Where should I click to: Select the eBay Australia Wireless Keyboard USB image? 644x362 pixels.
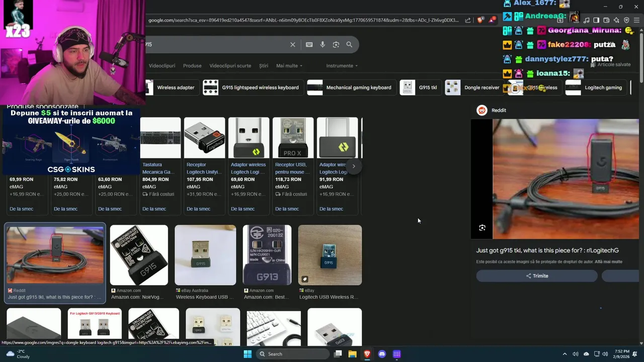(205, 255)
